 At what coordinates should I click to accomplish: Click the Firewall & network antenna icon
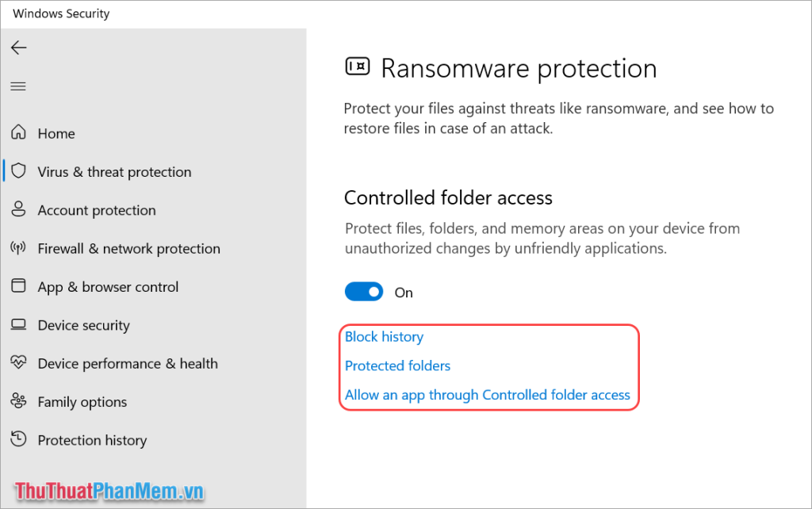[x=18, y=248]
